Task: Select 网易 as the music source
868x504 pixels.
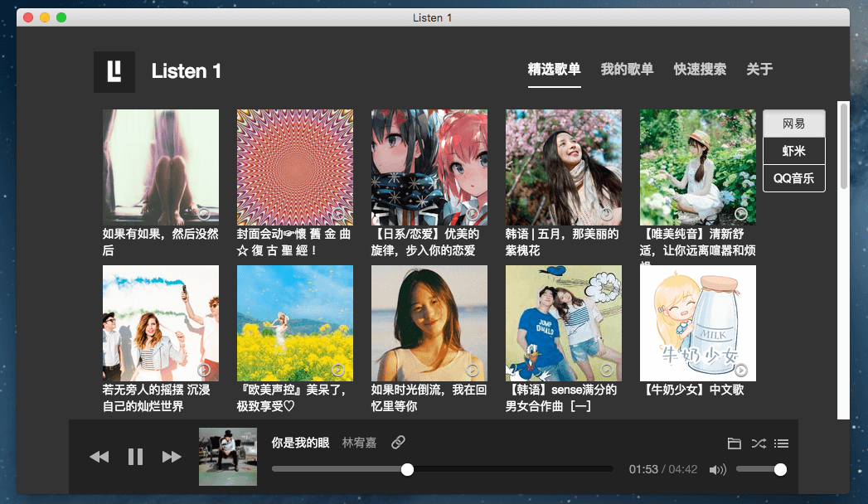Action: [x=793, y=123]
